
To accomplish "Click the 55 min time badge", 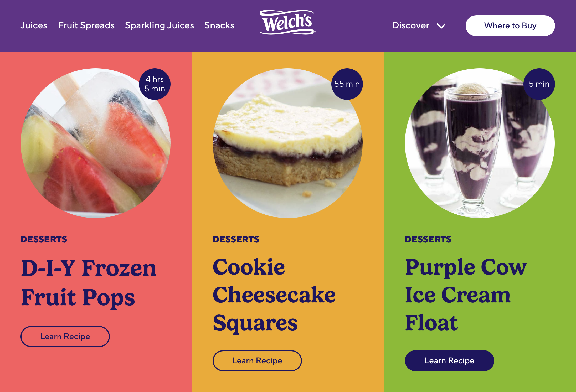I will coord(347,84).
